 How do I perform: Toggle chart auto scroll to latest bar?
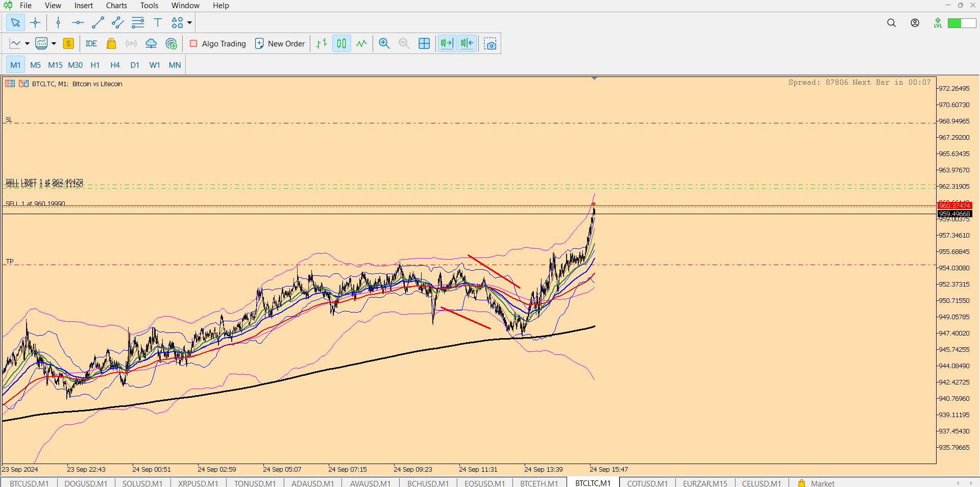(447, 44)
